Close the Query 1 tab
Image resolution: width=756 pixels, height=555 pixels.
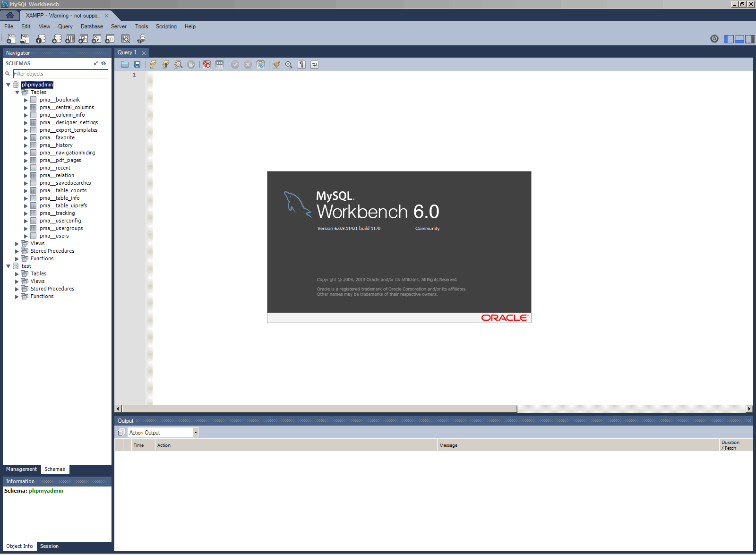coord(144,53)
